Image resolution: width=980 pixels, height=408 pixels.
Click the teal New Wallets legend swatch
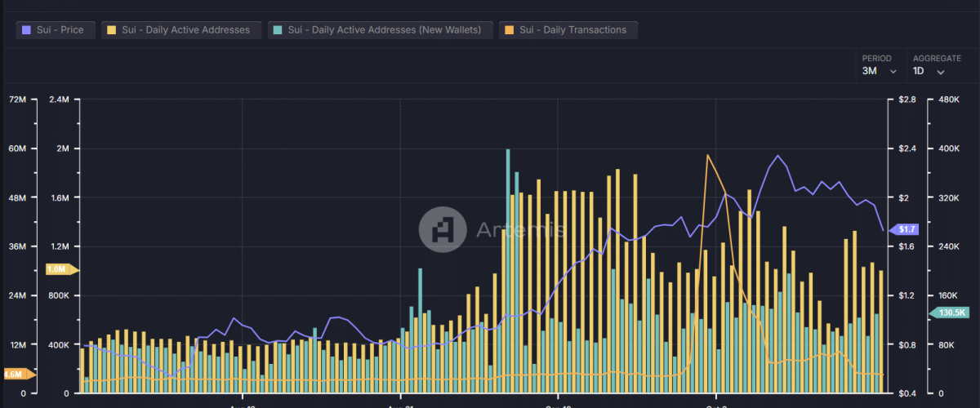click(278, 30)
